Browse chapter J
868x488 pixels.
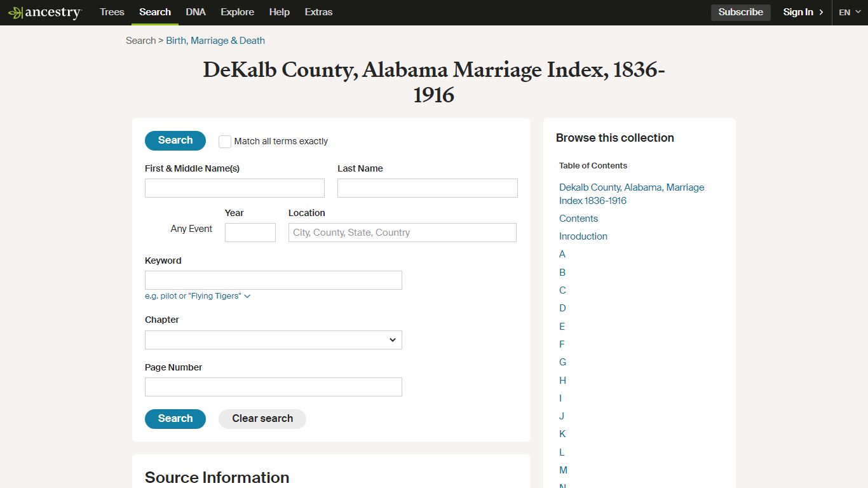click(x=562, y=416)
